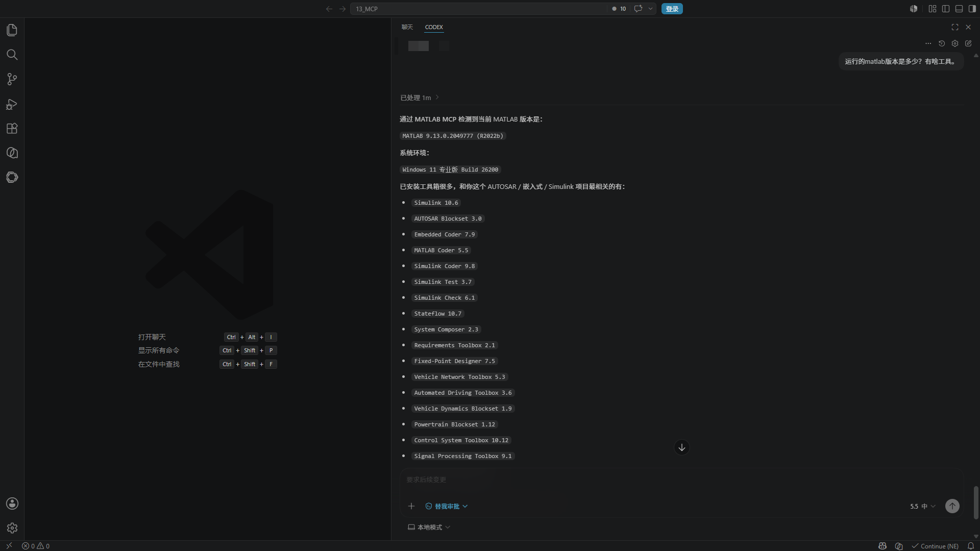Click the chat panel scrollbar thumb
The height and width of the screenshot is (551, 980).
[976, 502]
